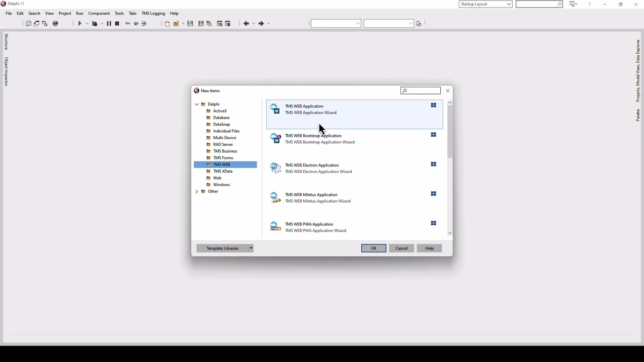
Task: Open the Project menu
Action: (x=65, y=14)
